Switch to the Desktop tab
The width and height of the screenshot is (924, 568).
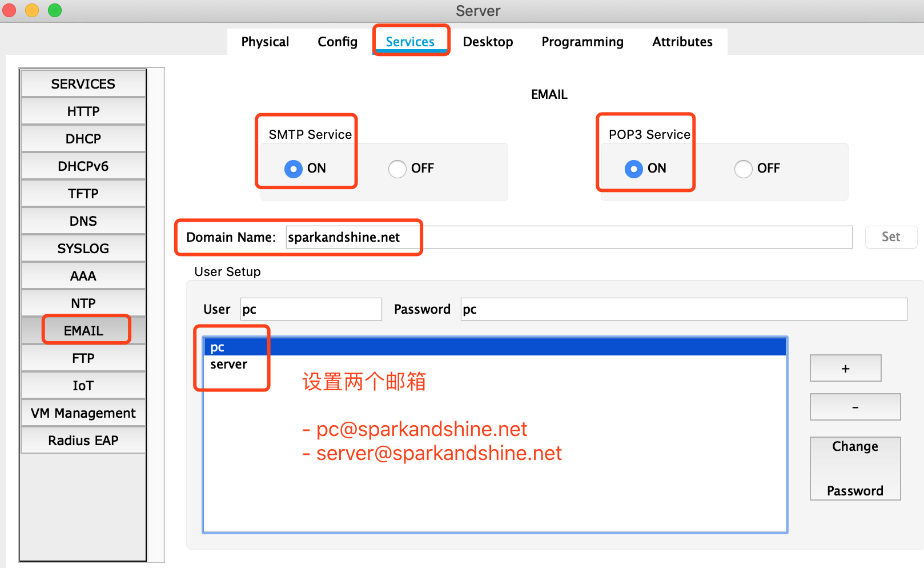[x=488, y=41]
